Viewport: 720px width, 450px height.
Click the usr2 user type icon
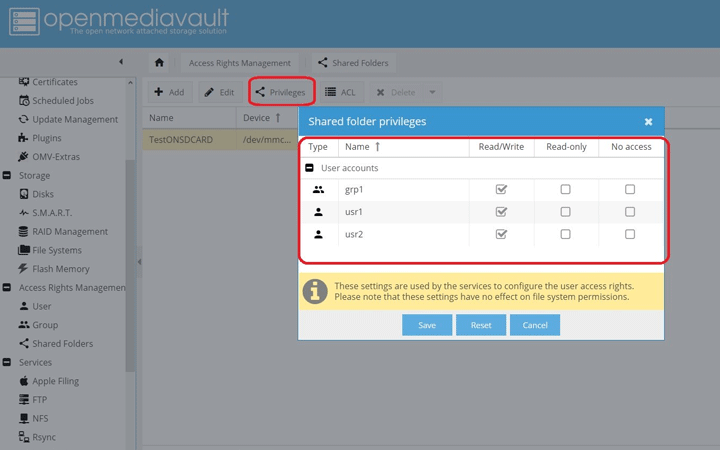(x=318, y=234)
